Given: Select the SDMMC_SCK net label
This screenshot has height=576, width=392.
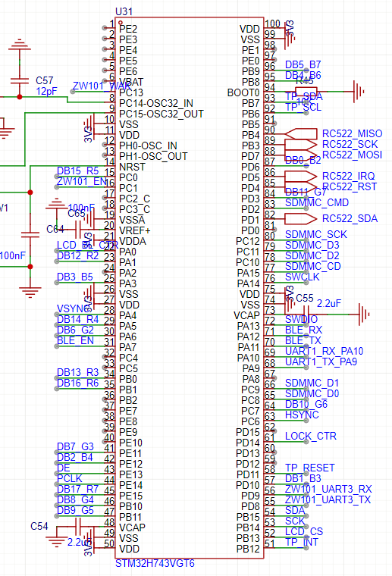Looking at the screenshot, I should click(x=316, y=234).
